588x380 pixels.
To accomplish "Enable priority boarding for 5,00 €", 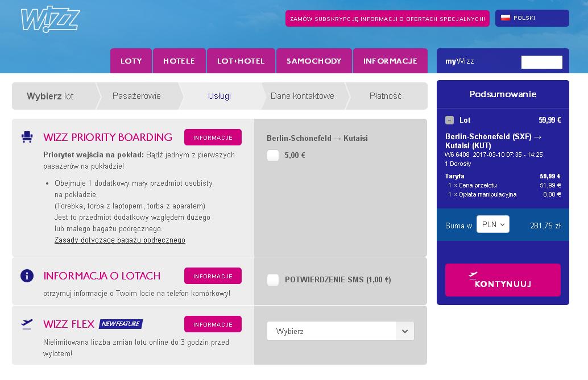I will click(x=273, y=155).
